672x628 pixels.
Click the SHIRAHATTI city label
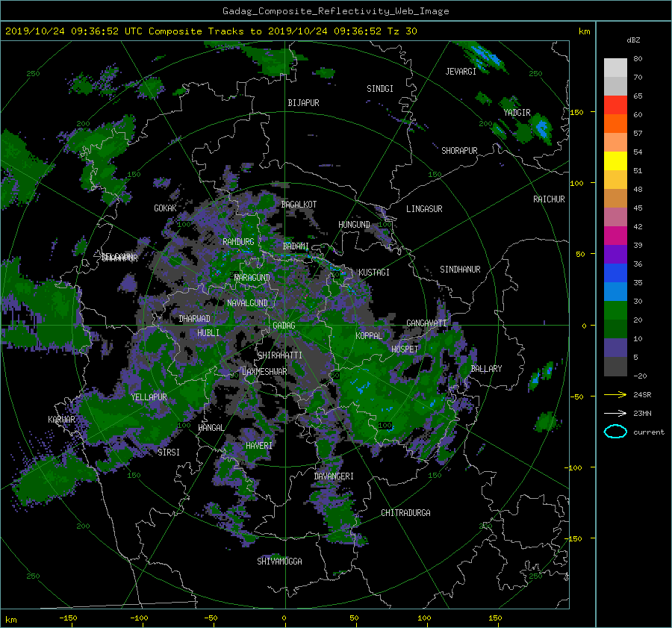[x=280, y=355]
